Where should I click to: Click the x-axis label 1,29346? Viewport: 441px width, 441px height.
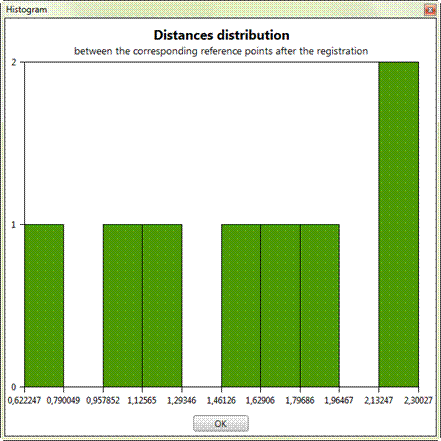(182, 400)
